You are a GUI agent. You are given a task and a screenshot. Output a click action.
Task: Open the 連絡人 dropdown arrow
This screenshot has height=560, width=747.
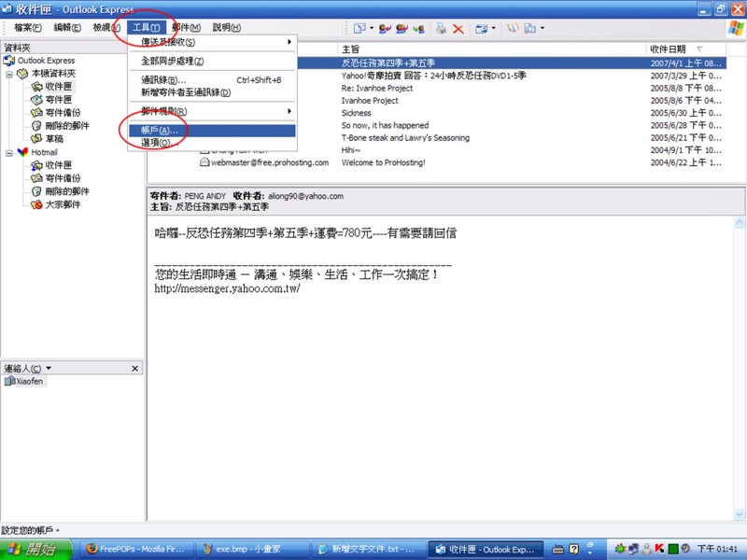[x=49, y=369]
